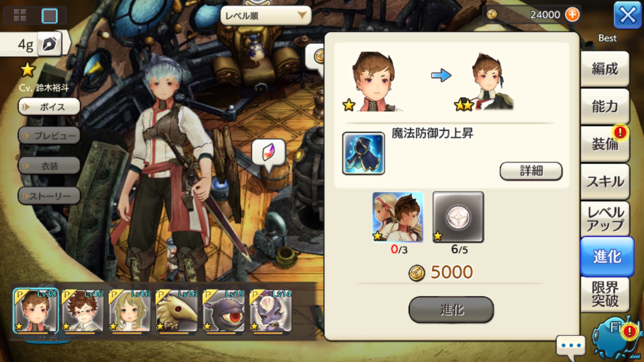Expand the ボイス voice option
The height and width of the screenshot is (362, 644).
(49, 107)
